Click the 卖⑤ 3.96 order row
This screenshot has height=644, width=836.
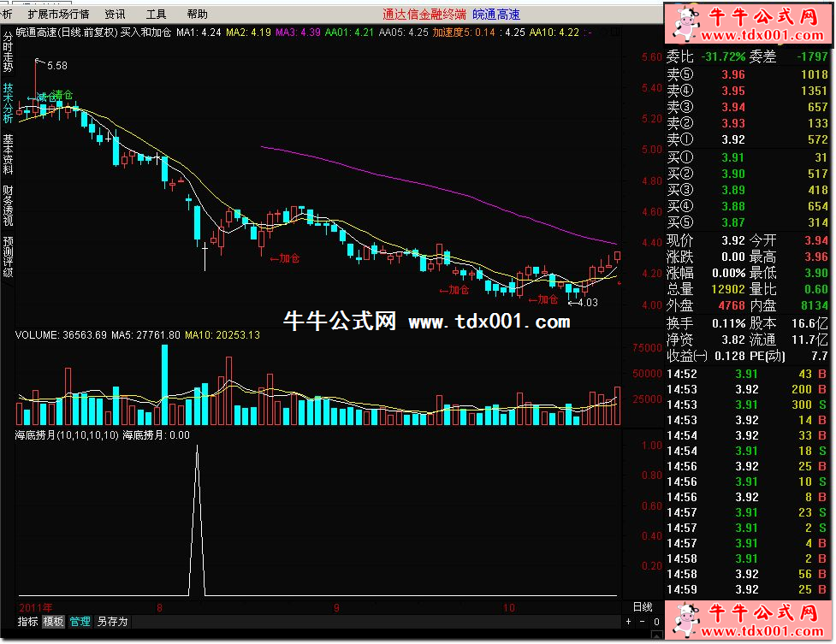[748, 74]
